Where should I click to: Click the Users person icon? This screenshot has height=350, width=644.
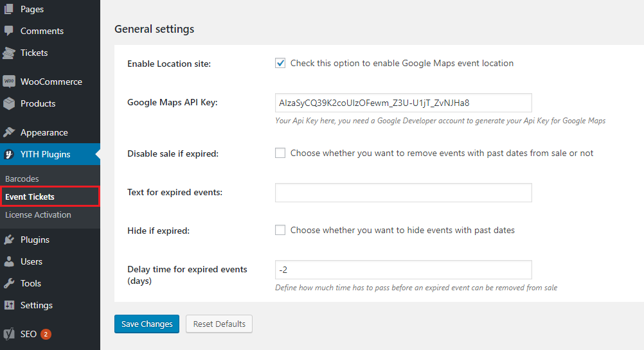(x=9, y=261)
